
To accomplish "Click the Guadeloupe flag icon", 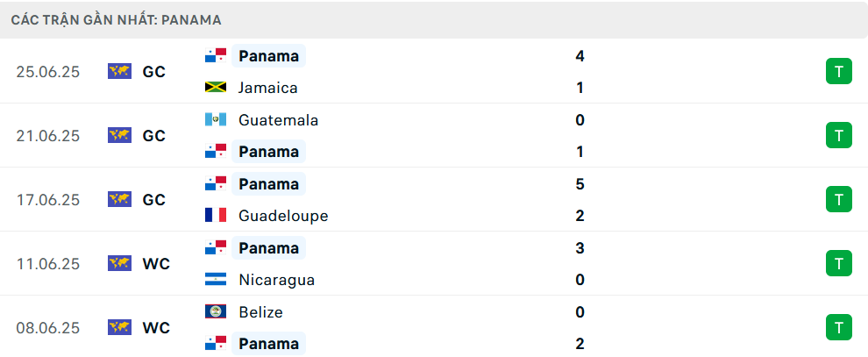I will (x=216, y=216).
